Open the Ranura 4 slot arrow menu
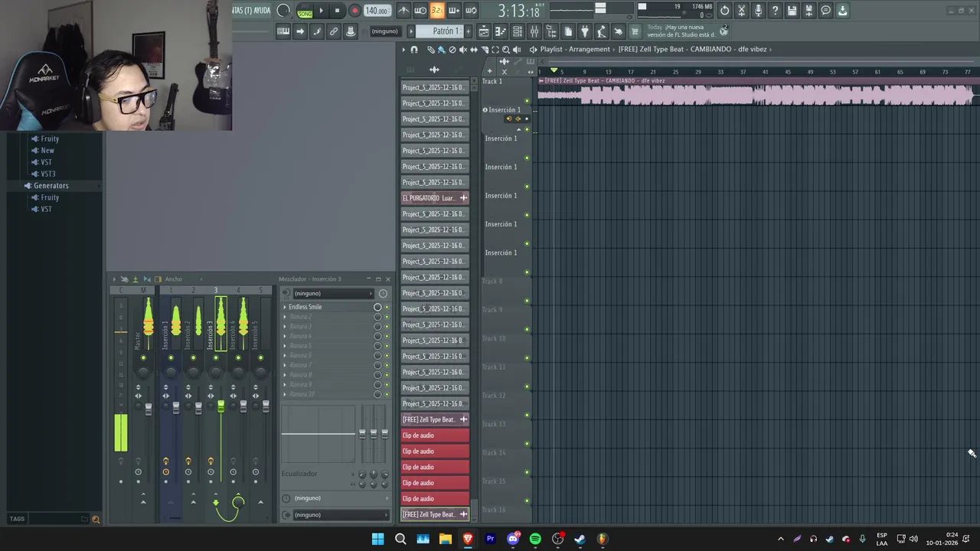The width and height of the screenshot is (980, 551). (285, 336)
